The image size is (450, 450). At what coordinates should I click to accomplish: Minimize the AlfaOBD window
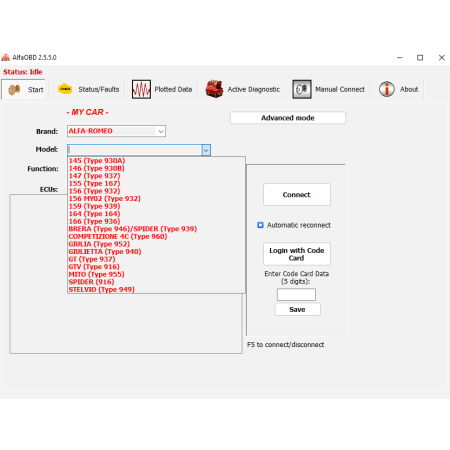pyautogui.click(x=400, y=58)
